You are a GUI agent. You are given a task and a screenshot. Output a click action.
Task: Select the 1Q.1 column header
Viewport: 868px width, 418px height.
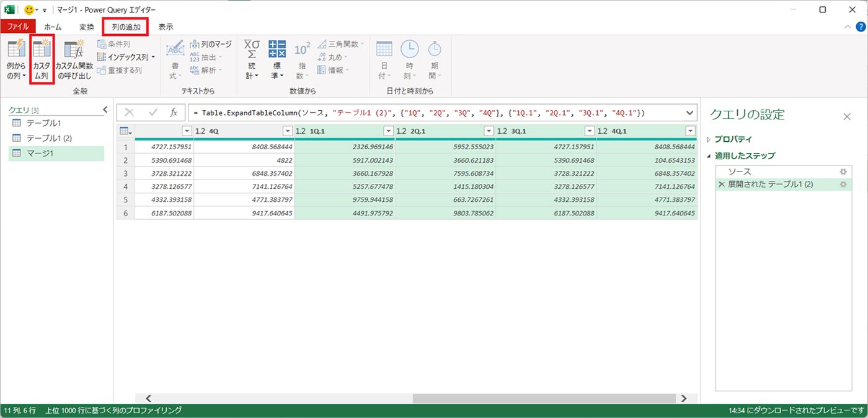coord(345,131)
